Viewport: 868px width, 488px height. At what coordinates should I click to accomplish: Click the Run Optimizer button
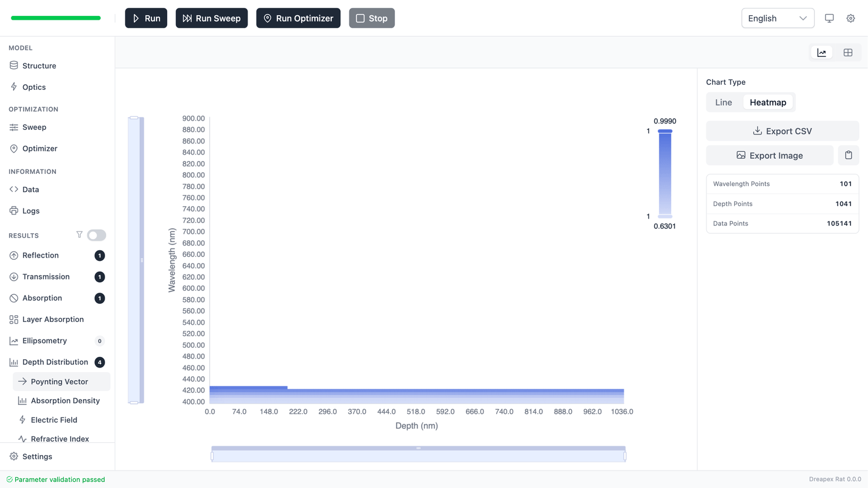(298, 18)
